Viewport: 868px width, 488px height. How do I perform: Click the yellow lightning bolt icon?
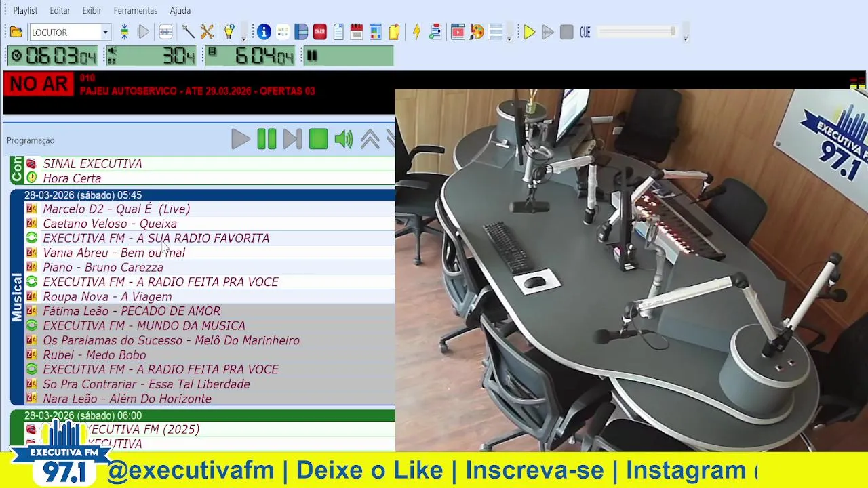click(x=416, y=32)
